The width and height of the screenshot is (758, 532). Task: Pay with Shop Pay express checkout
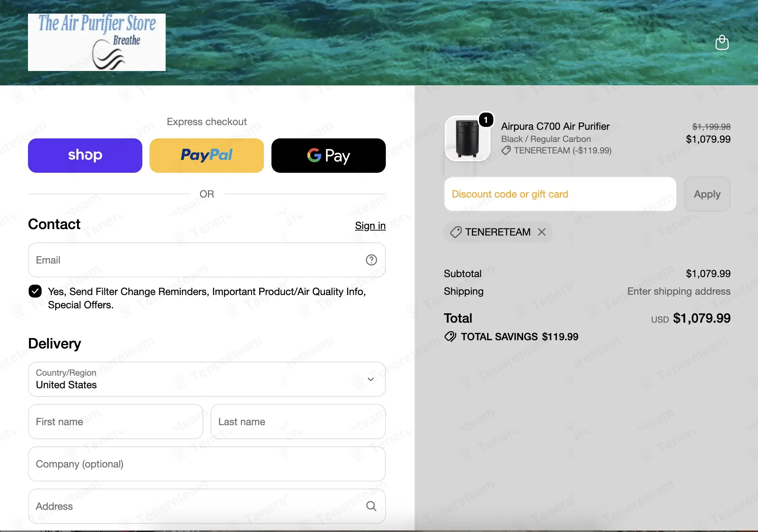click(x=85, y=156)
